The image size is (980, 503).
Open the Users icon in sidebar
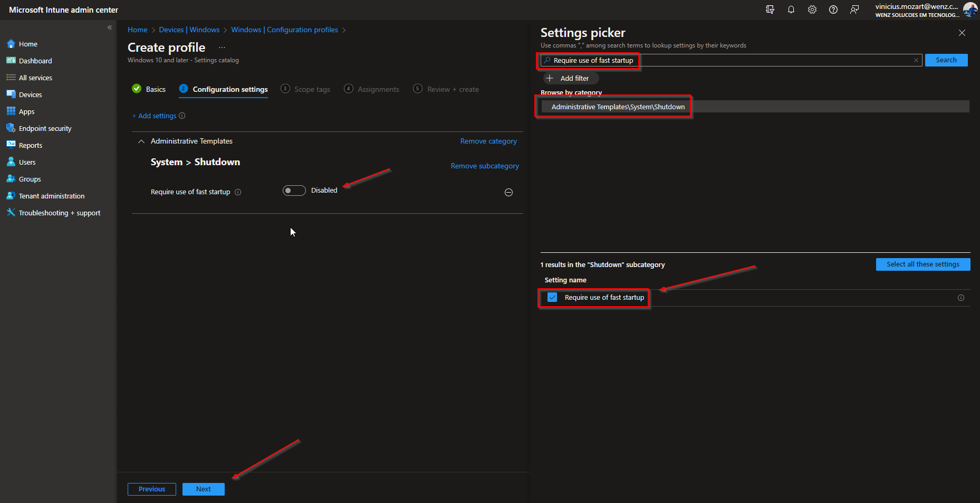click(x=11, y=162)
